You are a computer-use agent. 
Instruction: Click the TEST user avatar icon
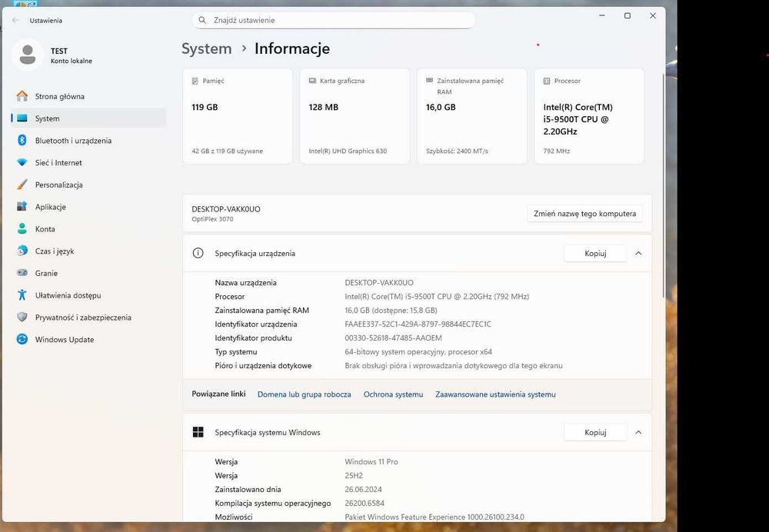(x=28, y=55)
